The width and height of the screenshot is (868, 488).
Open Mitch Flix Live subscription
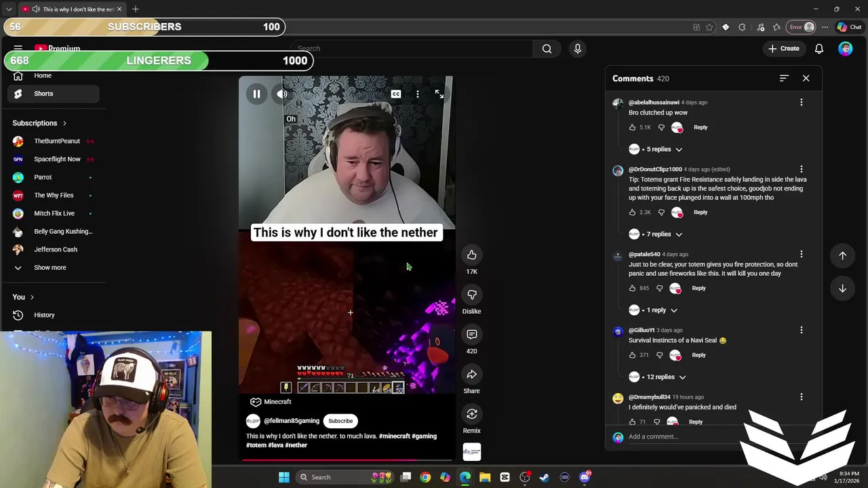(x=54, y=213)
